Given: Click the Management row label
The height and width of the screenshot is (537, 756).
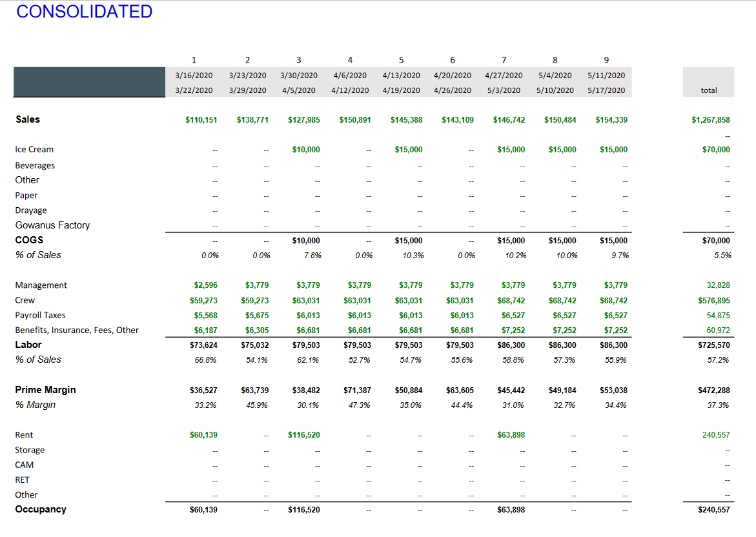Looking at the screenshot, I should 41,285.
